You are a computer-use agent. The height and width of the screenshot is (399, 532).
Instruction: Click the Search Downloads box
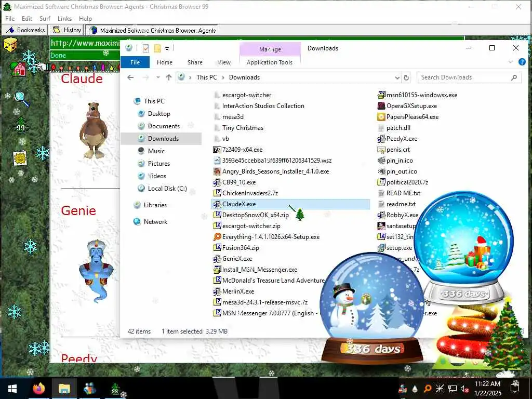coord(469,77)
